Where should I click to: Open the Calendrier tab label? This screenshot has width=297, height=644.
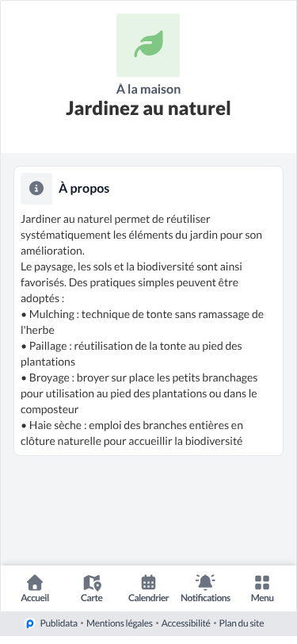[149, 597]
